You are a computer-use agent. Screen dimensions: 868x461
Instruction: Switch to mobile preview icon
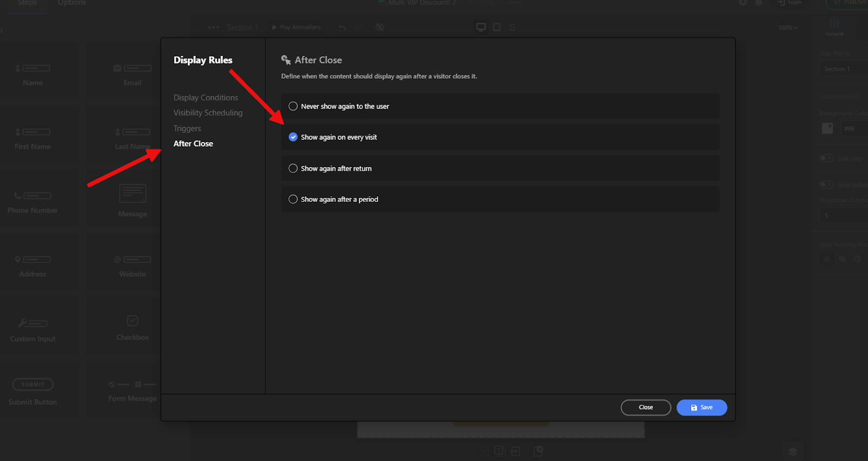click(512, 27)
